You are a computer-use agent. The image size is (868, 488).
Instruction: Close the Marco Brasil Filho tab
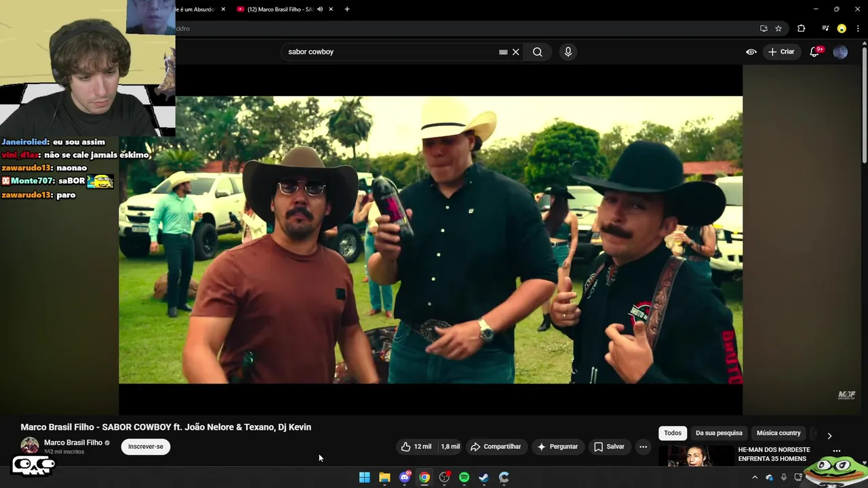point(331,9)
